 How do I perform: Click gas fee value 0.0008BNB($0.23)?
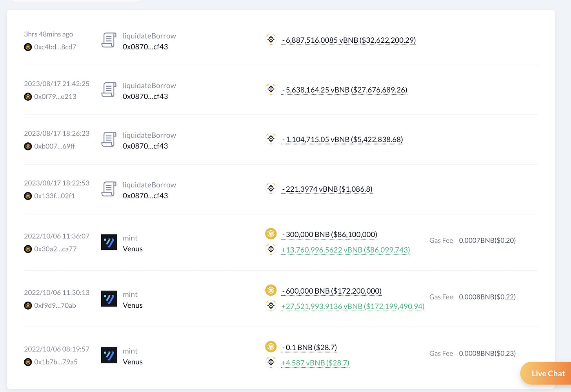click(x=487, y=354)
